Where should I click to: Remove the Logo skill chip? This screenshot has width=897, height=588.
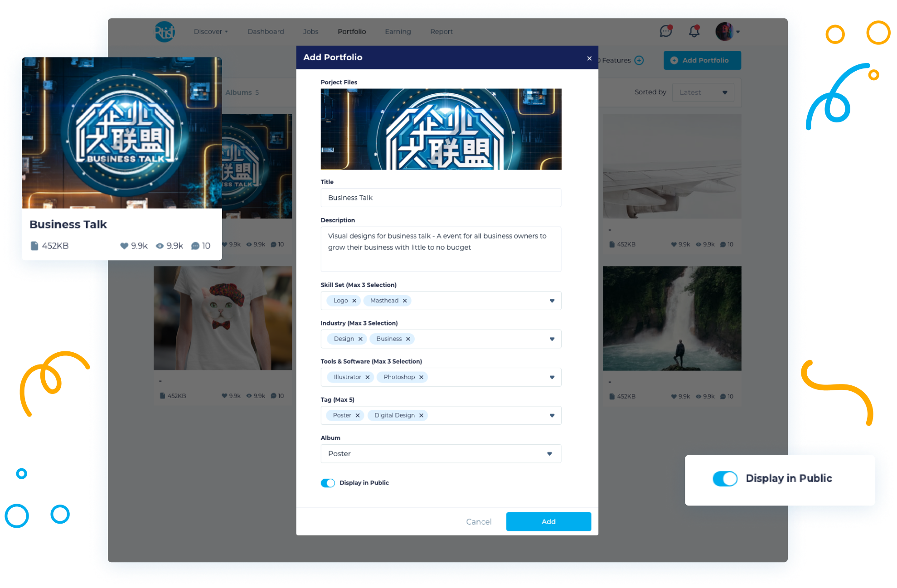pos(354,301)
